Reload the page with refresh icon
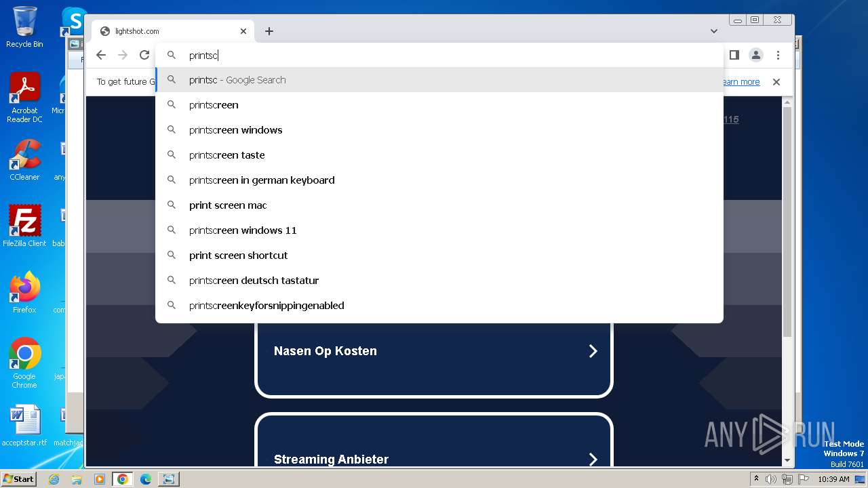Viewport: 868px width, 488px height. [x=144, y=56]
